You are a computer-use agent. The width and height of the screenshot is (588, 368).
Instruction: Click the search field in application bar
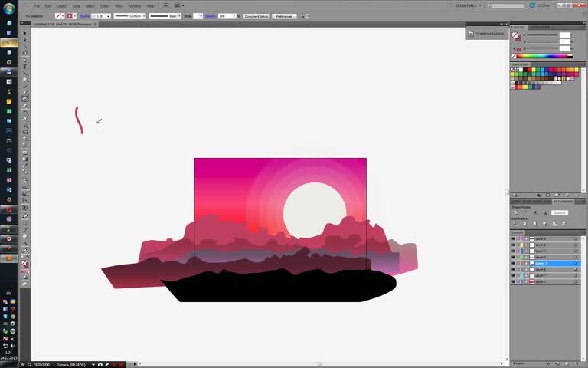point(505,6)
